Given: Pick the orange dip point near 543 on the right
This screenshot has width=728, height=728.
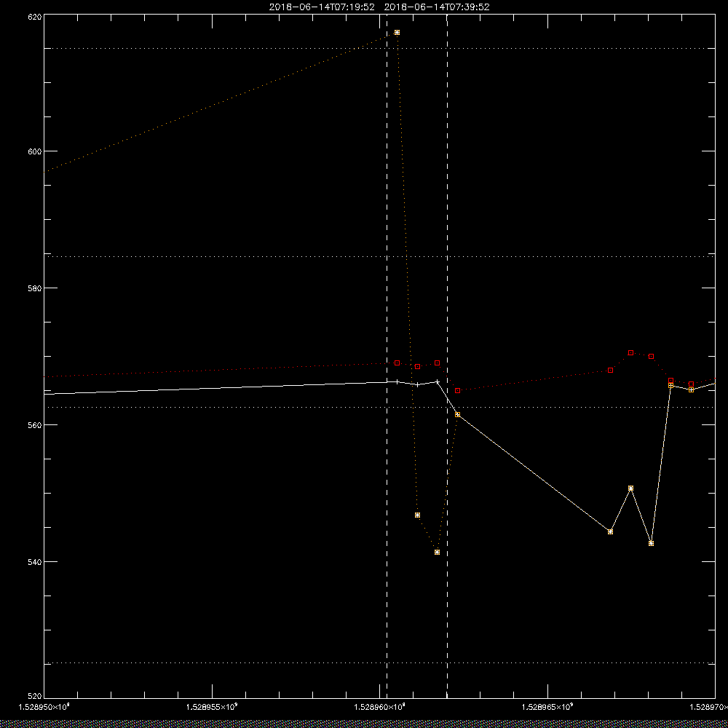Looking at the screenshot, I should (x=651, y=543).
